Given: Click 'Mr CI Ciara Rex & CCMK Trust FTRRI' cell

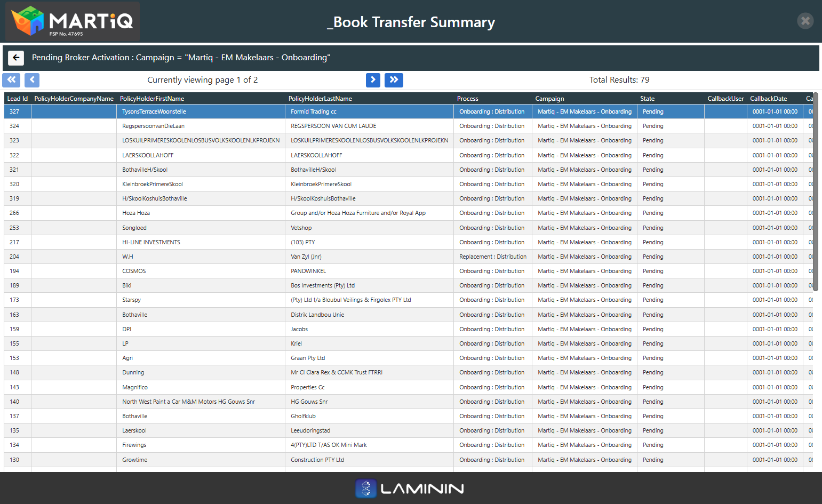Looking at the screenshot, I should pyautogui.click(x=370, y=372).
